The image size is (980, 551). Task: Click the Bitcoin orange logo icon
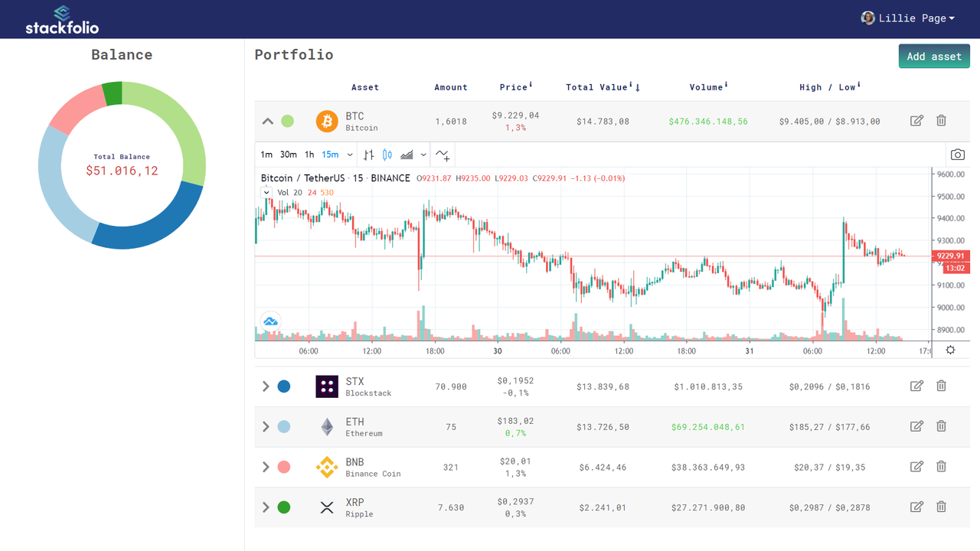click(x=327, y=121)
